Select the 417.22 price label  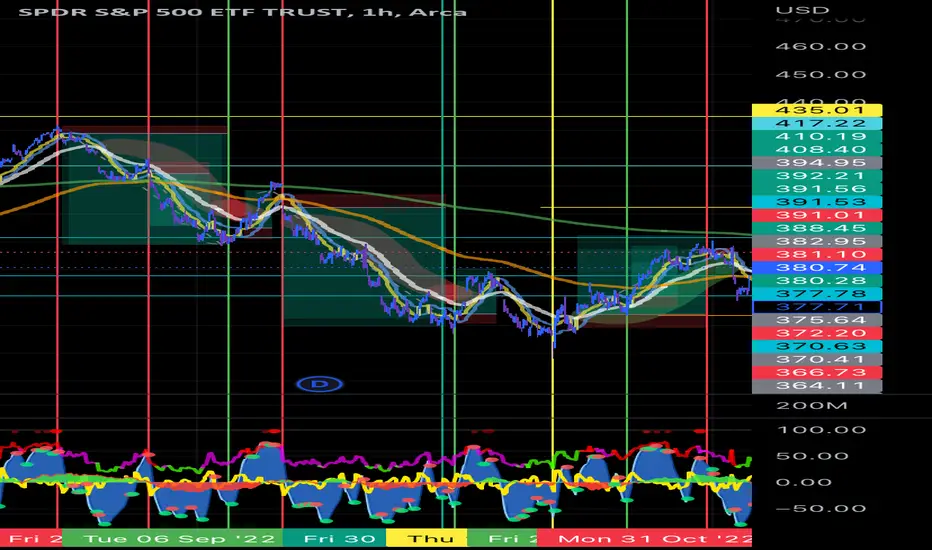[817, 123]
